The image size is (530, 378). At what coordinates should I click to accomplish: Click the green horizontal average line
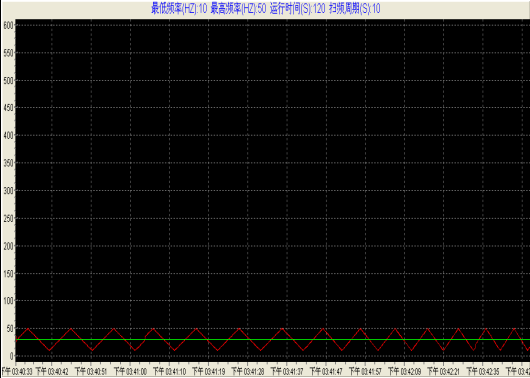pyautogui.click(x=272, y=339)
